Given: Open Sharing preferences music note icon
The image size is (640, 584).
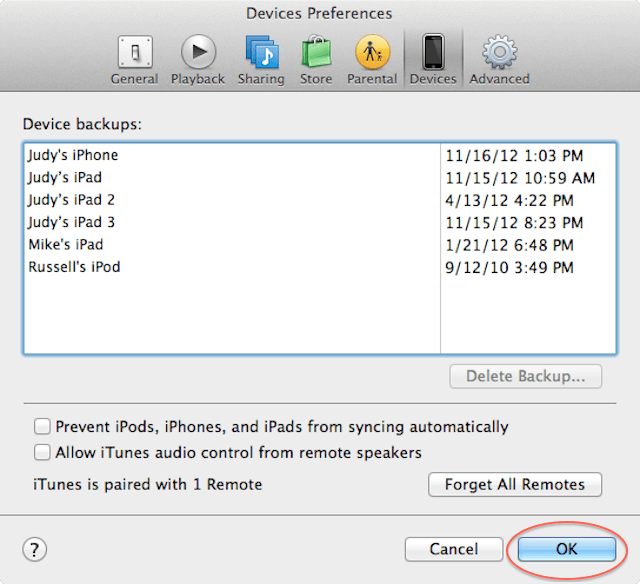Looking at the screenshot, I should click(262, 52).
